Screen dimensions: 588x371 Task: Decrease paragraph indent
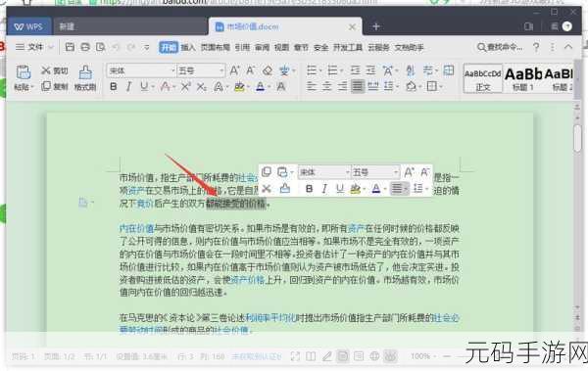355,70
